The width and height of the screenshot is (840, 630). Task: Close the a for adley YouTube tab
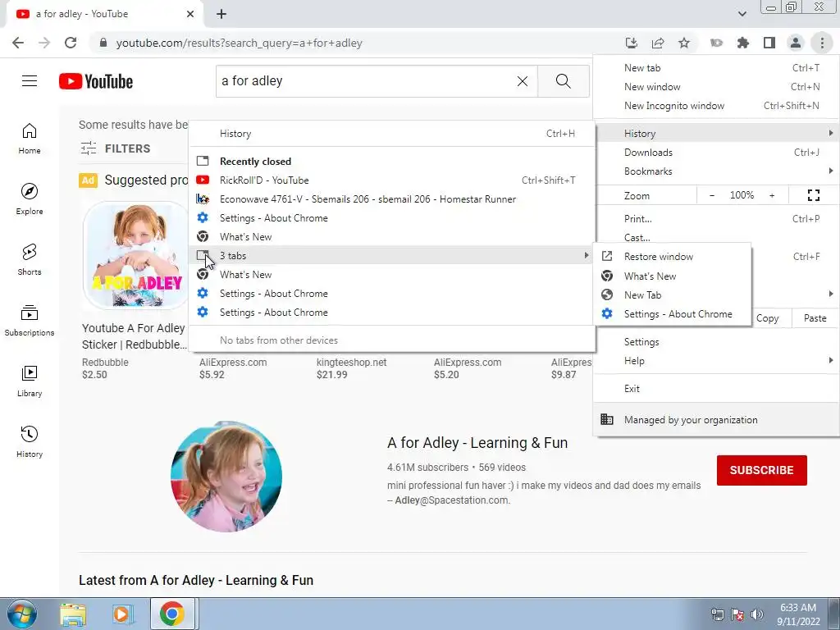click(190, 14)
